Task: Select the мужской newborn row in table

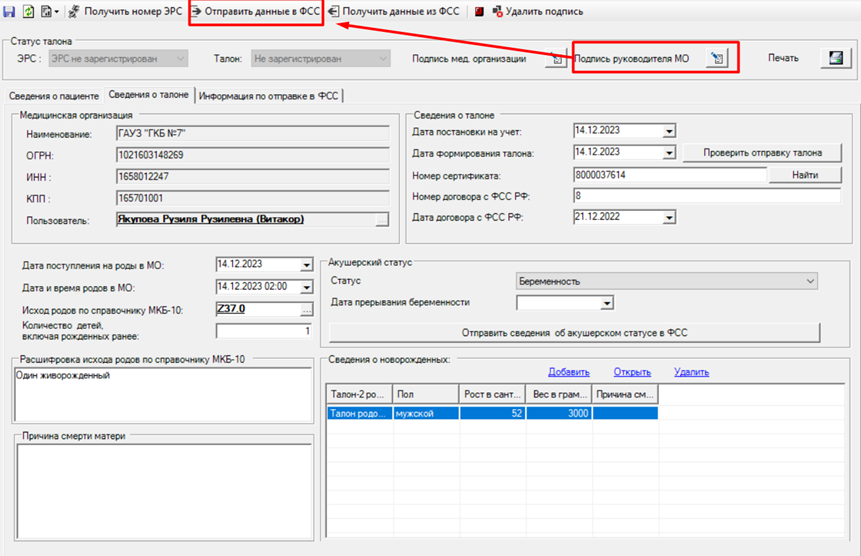Action: [x=493, y=413]
